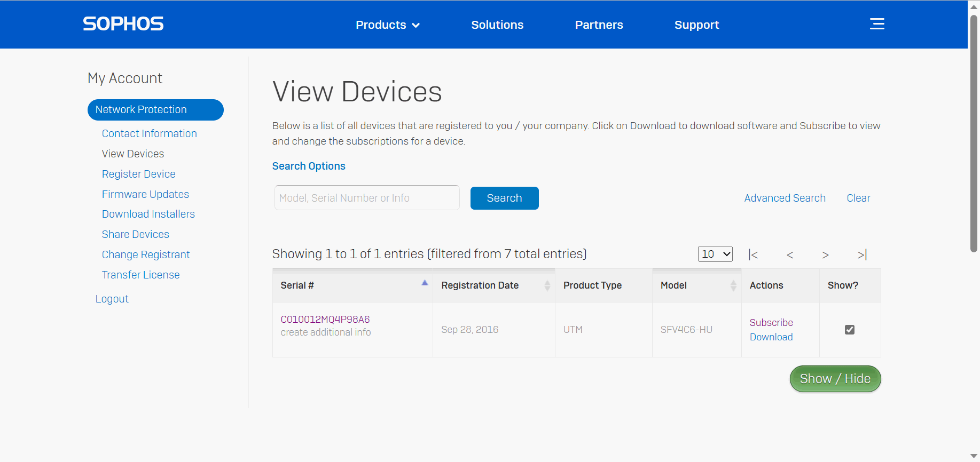Uncheck Show checkbox for C010012MQ4P98A6
The height and width of the screenshot is (462, 980).
pyautogui.click(x=850, y=330)
